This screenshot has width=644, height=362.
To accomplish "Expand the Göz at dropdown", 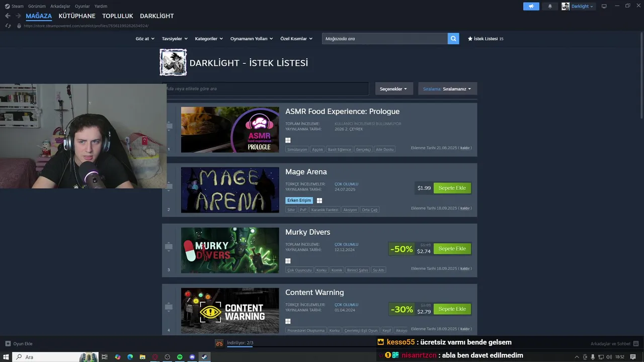I will [145, 39].
